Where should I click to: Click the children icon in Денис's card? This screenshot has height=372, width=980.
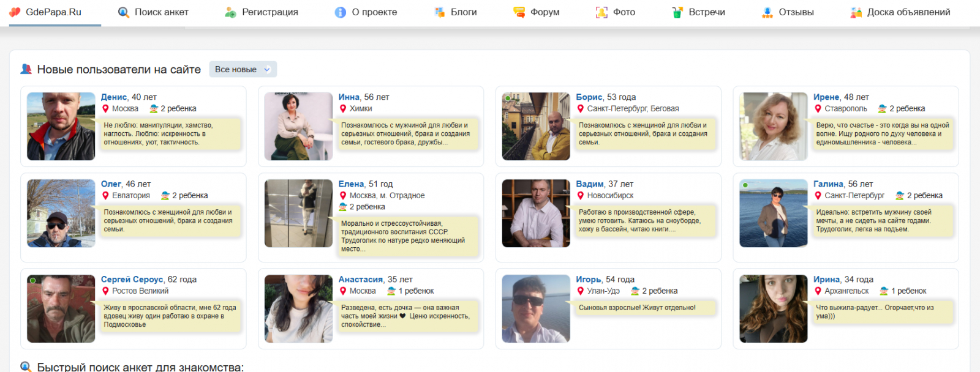coord(154,109)
